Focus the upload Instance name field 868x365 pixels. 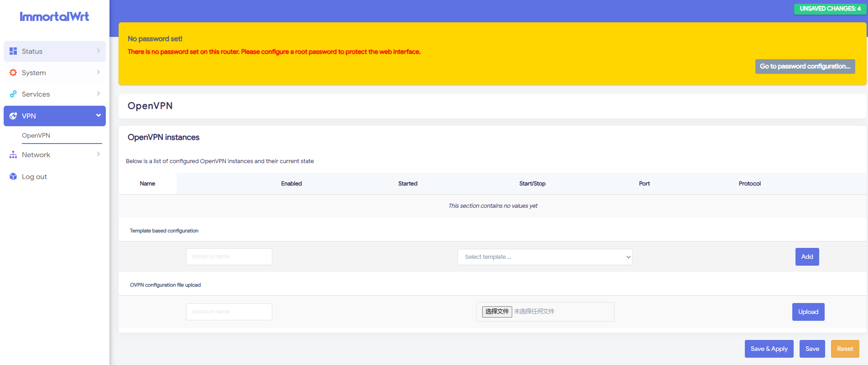pos(229,312)
